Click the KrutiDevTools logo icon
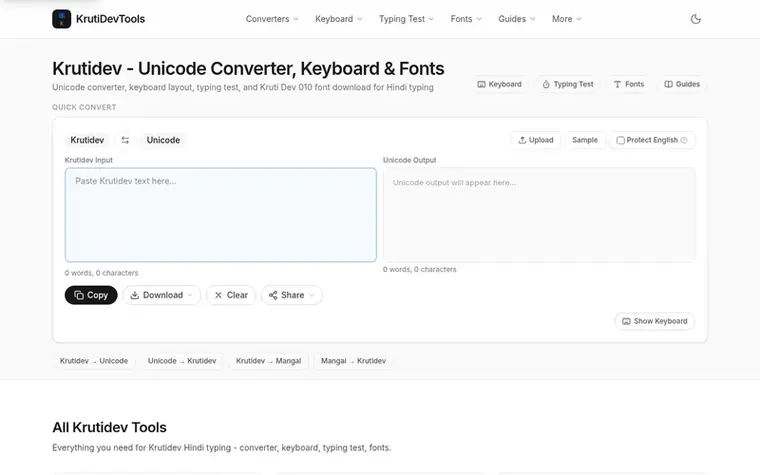The image size is (760, 475). [62, 19]
